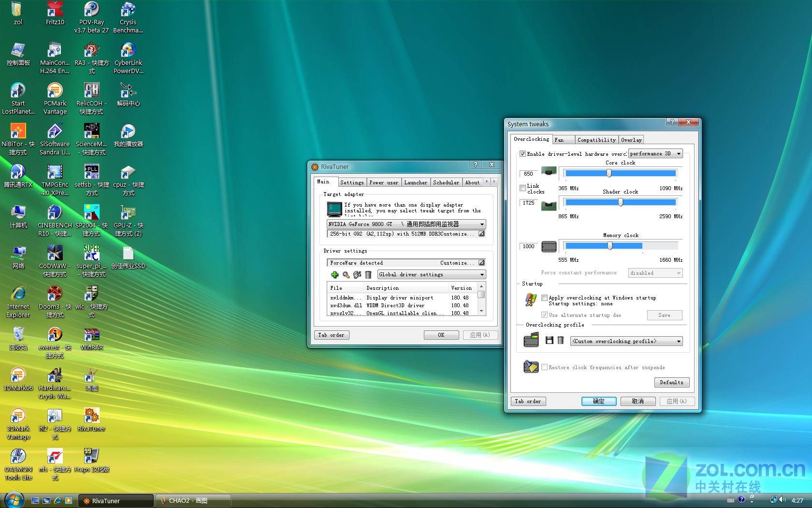This screenshot has height=508, width=812.
Task: Click the edit tools icon beside magnifier
Action: [x=357, y=275]
